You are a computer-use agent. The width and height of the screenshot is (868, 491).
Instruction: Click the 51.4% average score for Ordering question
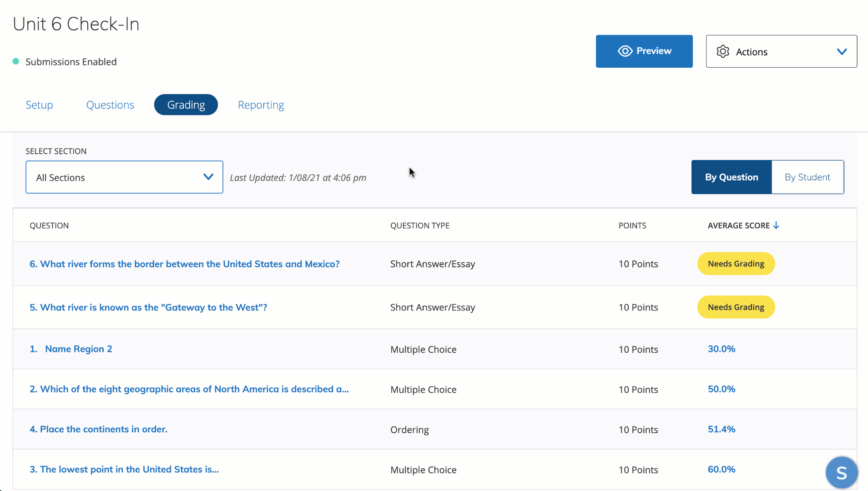coord(721,429)
